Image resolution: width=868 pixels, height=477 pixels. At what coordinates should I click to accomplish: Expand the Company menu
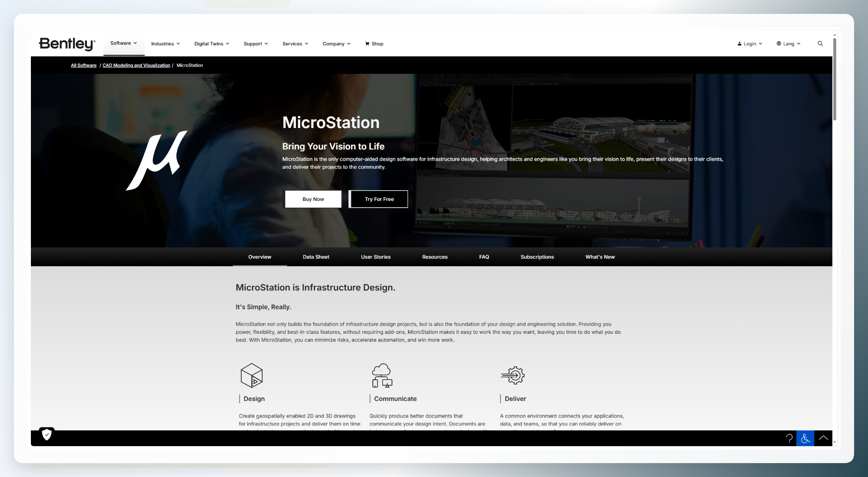[336, 44]
